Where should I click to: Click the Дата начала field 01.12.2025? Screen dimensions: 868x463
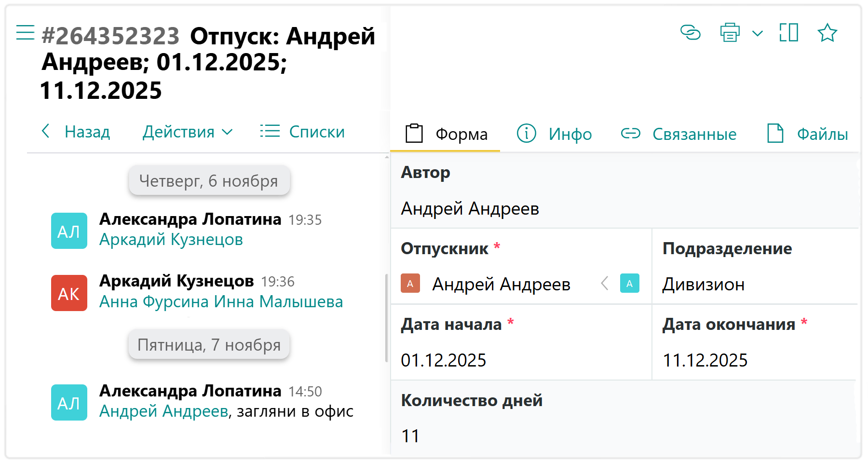pyautogui.click(x=444, y=360)
